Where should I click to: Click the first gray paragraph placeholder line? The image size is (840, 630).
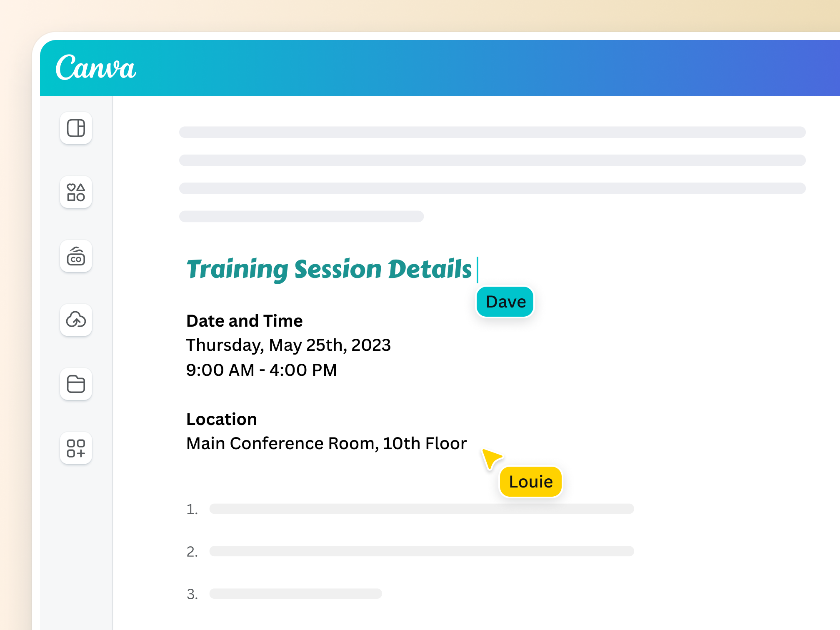492,132
